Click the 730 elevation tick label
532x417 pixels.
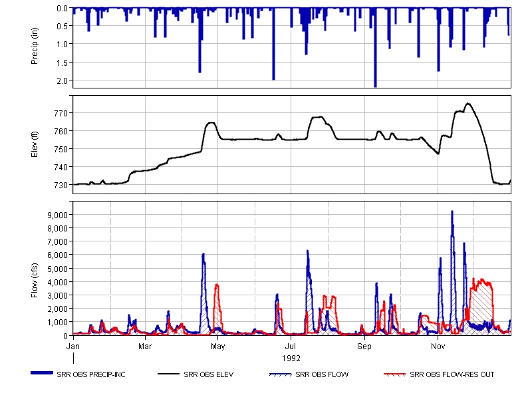coord(61,186)
